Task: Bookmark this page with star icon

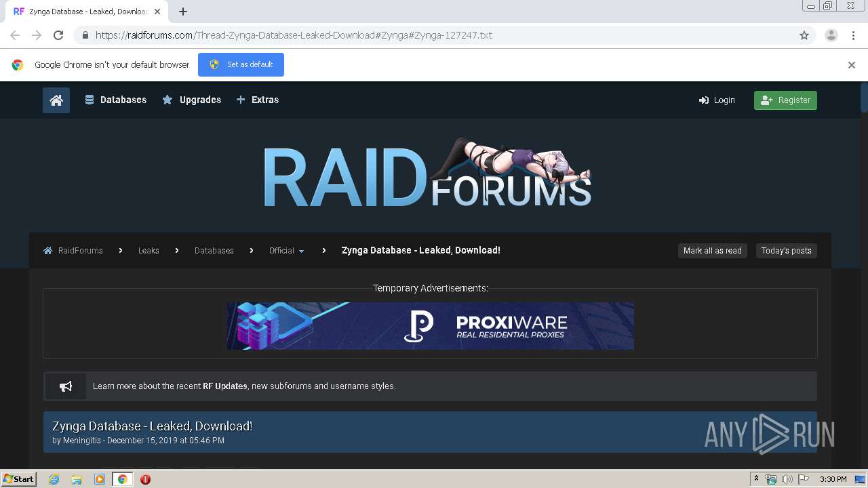Action: point(804,35)
